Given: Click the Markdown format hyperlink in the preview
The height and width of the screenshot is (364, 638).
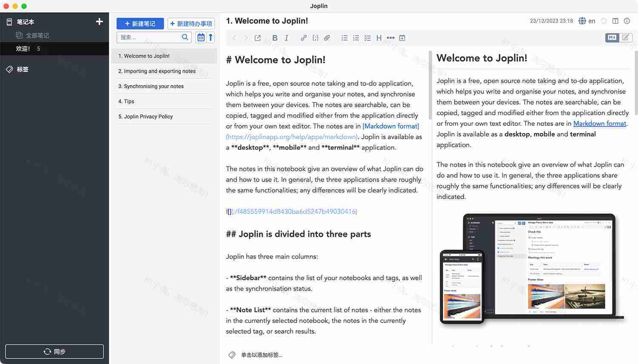Looking at the screenshot, I should (x=600, y=123).
